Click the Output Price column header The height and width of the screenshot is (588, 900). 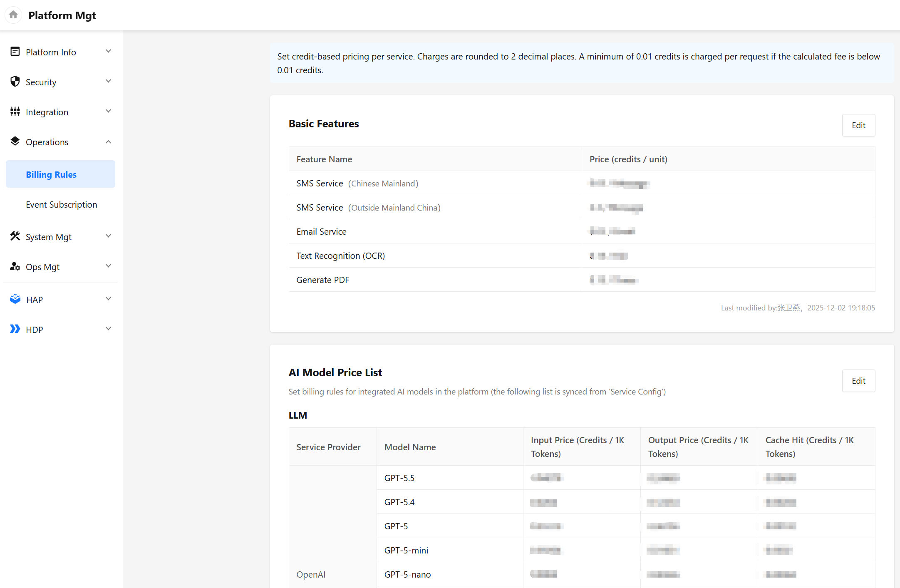698,447
